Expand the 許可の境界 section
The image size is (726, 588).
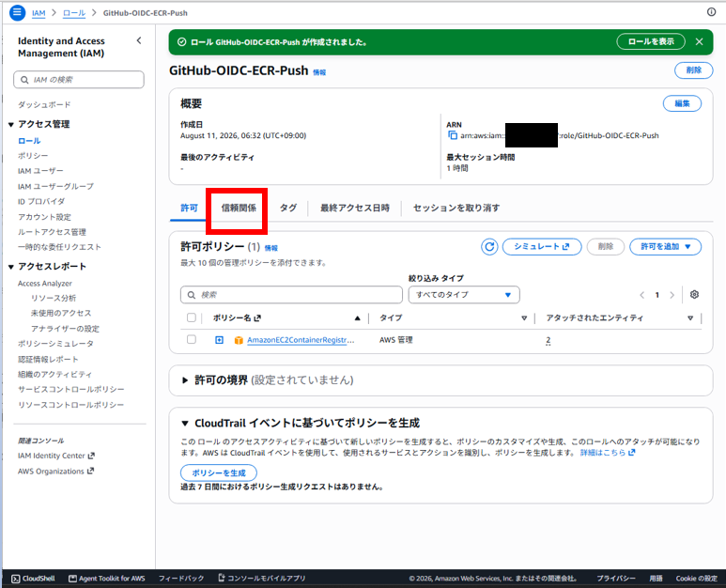185,380
